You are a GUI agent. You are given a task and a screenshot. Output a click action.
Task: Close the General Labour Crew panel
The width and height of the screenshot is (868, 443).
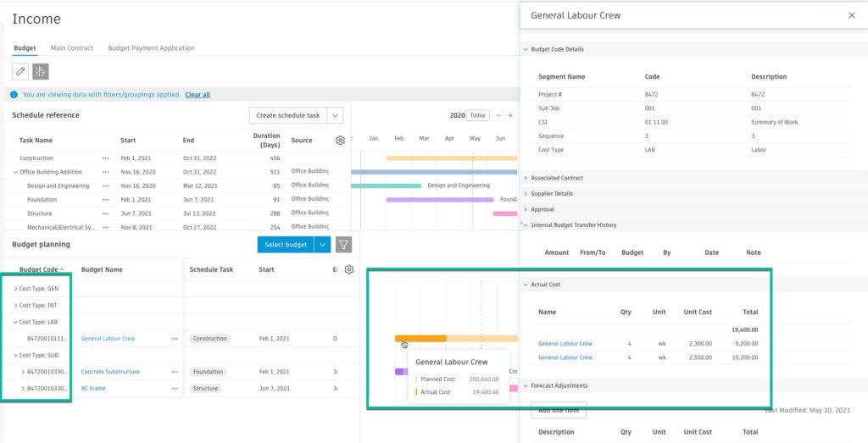tap(851, 15)
